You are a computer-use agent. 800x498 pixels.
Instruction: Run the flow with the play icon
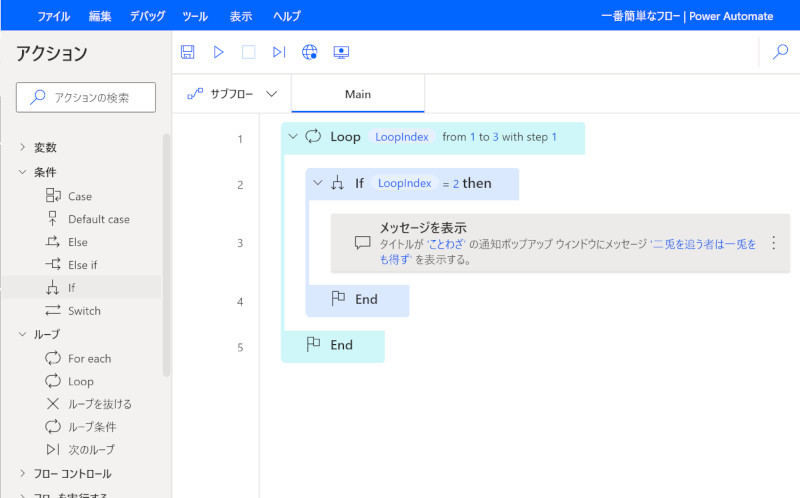pos(218,52)
